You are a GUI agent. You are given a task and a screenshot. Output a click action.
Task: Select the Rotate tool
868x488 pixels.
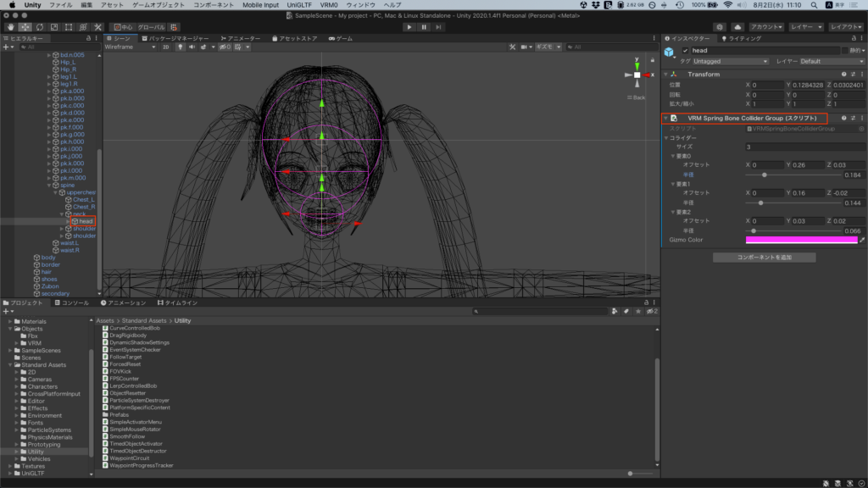tap(40, 27)
